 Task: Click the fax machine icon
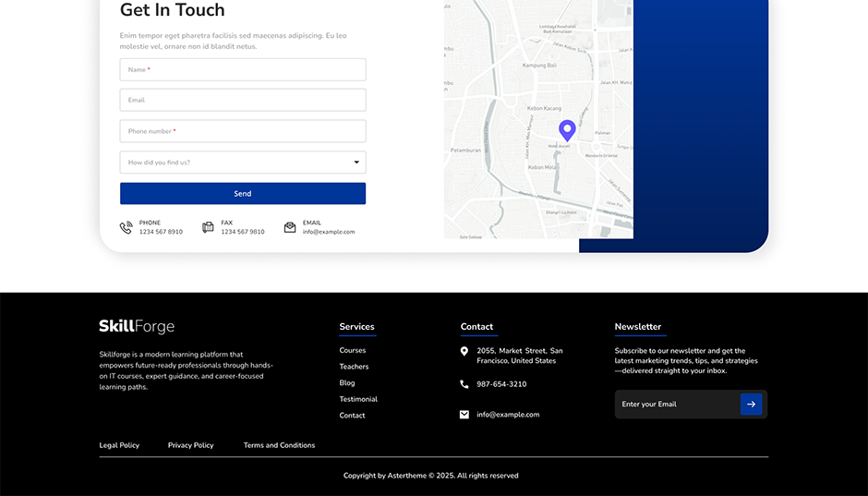point(208,227)
